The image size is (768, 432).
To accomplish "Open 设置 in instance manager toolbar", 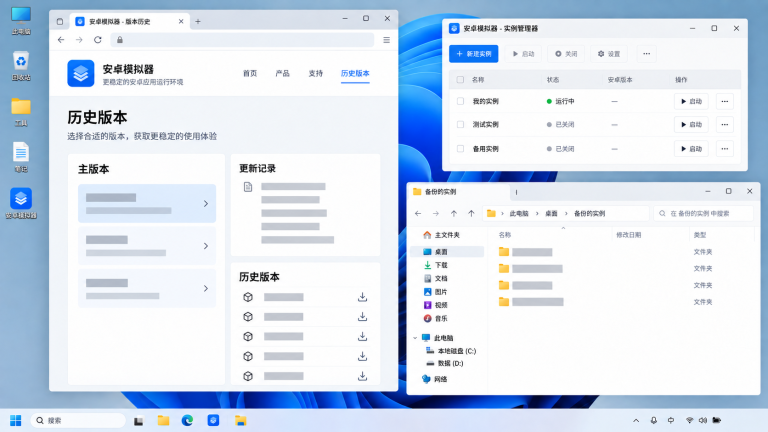I will (609, 54).
